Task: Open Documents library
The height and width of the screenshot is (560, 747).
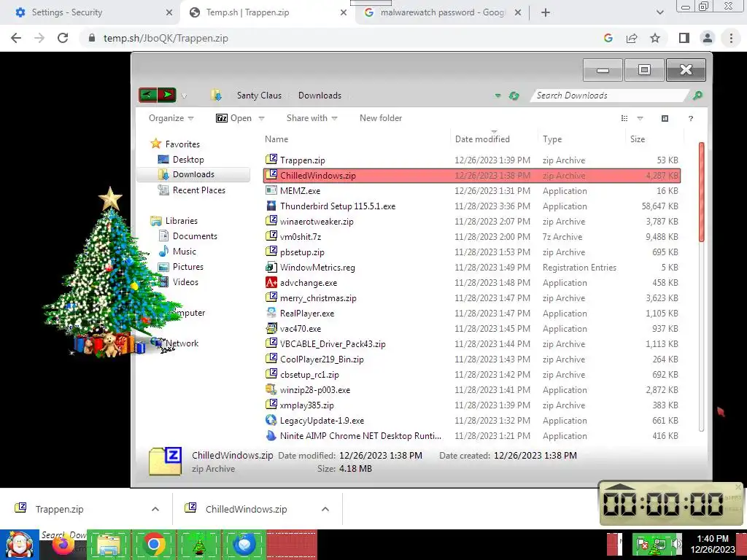Action: click(195, 236)
